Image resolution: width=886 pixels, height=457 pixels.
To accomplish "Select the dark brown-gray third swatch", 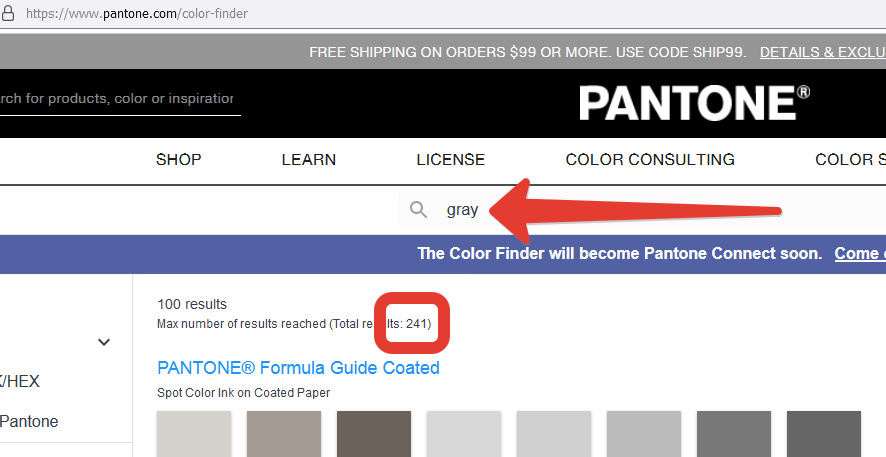I will [373, 434].
